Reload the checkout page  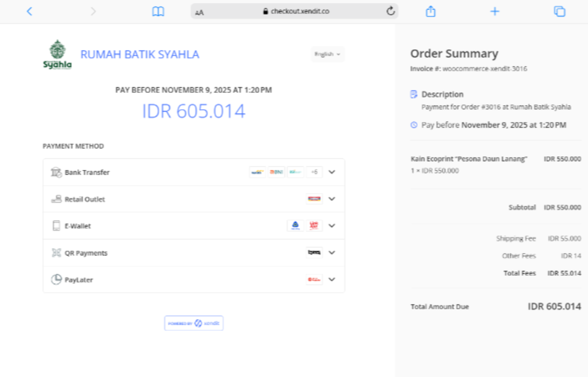[390, 11]
